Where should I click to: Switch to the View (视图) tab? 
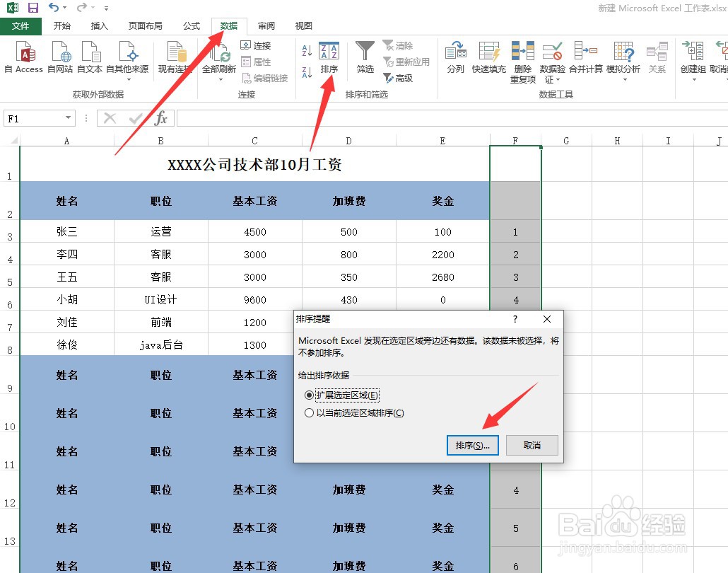coord(304,26)
